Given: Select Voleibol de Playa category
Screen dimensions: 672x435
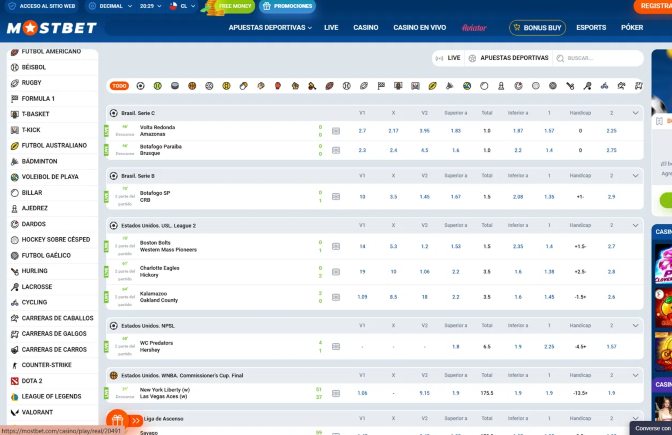Looking at the screenshot, I should [52, 177].
